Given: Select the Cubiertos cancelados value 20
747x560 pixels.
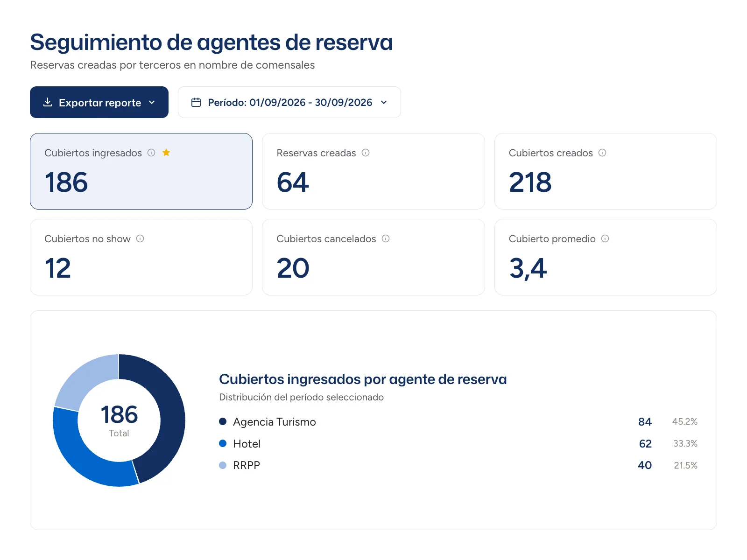Looking at the screenshot, I should (x=293, y=268).
